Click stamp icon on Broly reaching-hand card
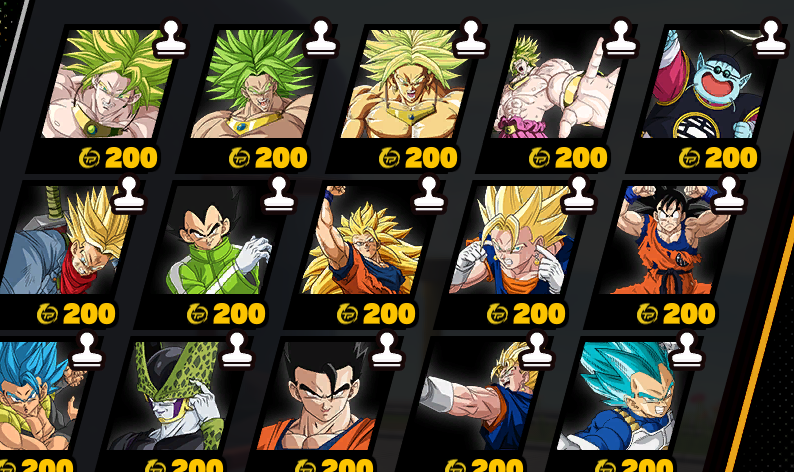 click(620, 37)
